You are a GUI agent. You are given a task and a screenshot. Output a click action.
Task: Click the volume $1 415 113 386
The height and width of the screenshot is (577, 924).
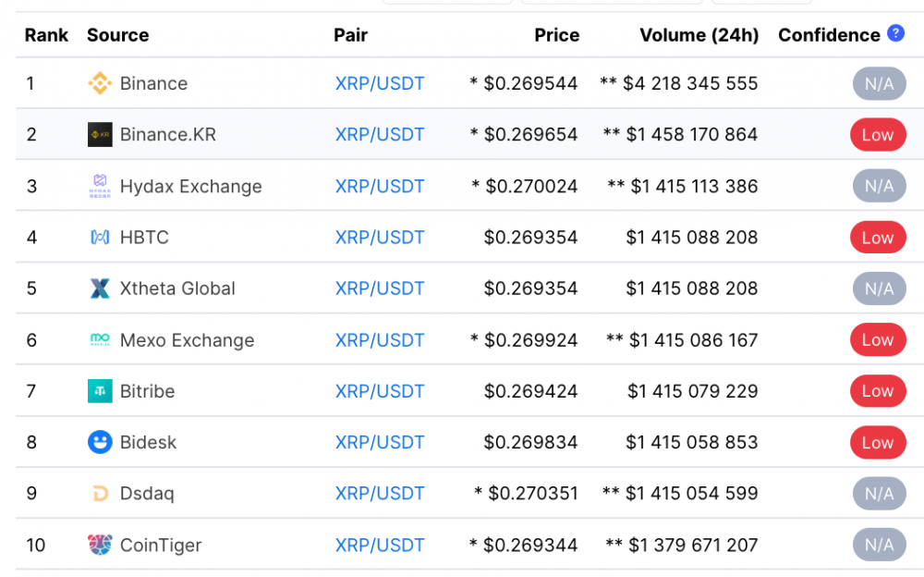tap(694, 187)
